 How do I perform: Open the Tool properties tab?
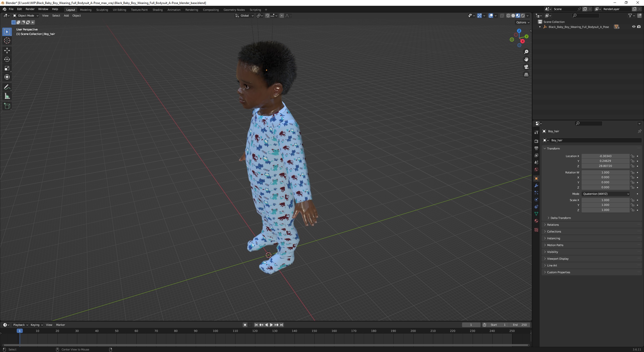(x=536, y=132)
